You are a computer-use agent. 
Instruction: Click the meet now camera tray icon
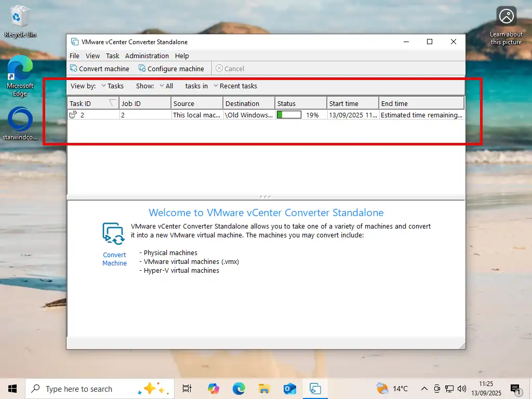coord(437,389)
